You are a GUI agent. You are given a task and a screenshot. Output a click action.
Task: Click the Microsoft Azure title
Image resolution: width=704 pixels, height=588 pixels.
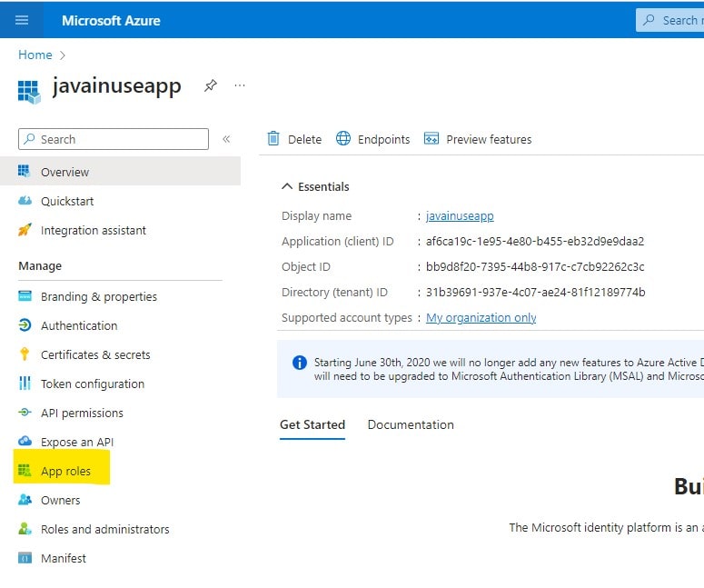coord(111,21)
